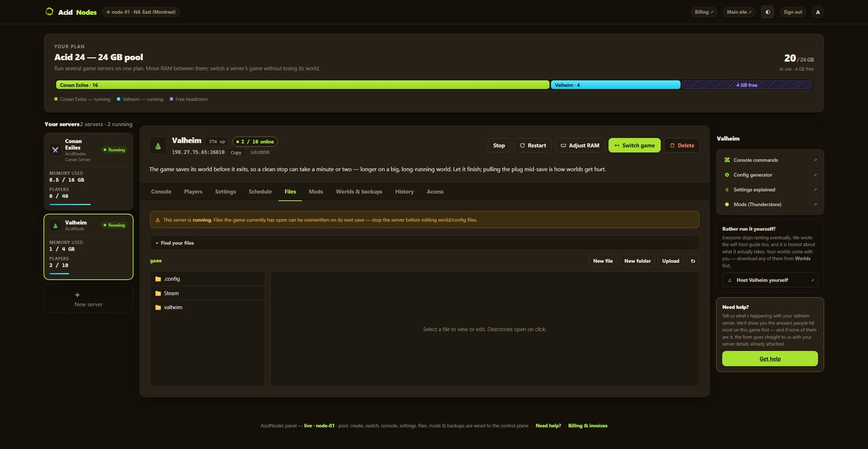Open Adjust RAM for Valheim

pos(580,146)
